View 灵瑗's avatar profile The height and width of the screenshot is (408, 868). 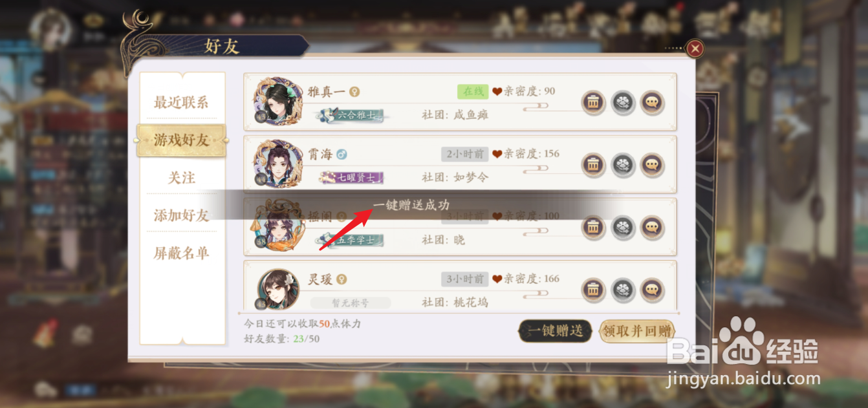point(278,289)
